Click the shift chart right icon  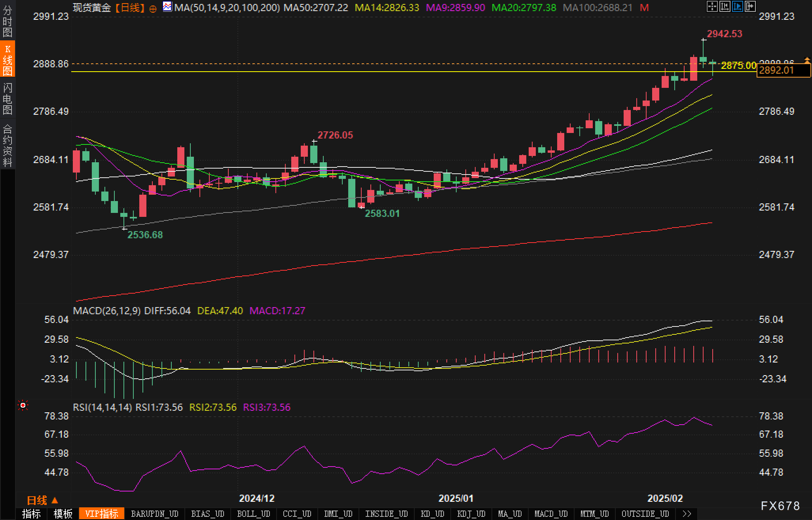750,6
